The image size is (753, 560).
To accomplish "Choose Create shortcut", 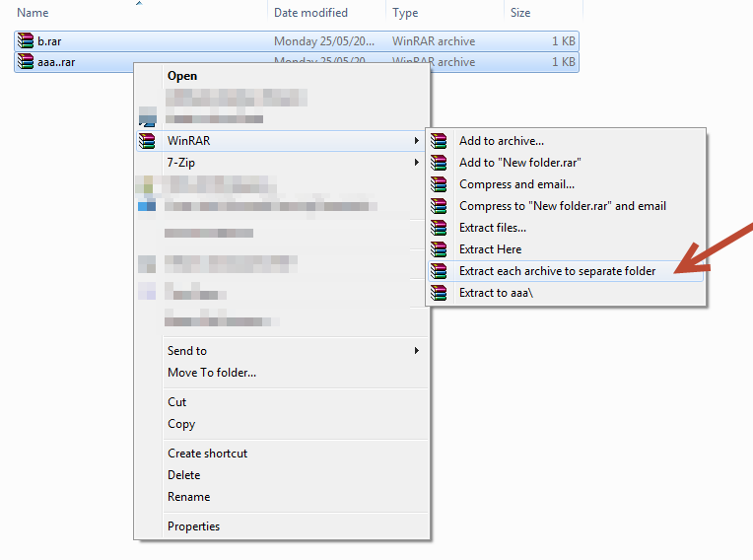I will [207, 454].
